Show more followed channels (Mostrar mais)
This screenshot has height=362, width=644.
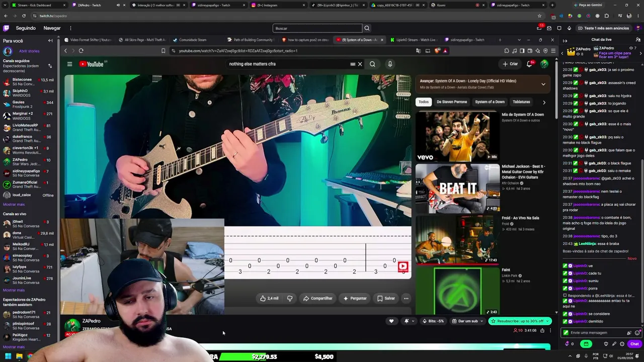14,205
